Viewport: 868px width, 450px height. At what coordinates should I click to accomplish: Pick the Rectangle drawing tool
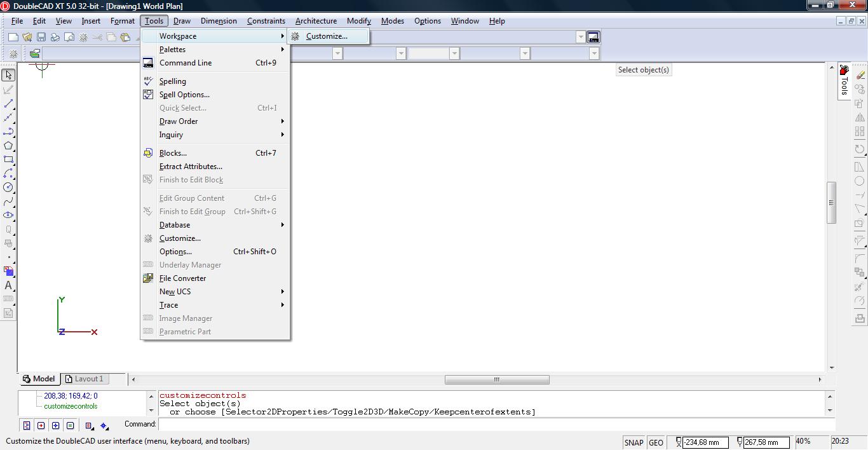tap(8, 160)
